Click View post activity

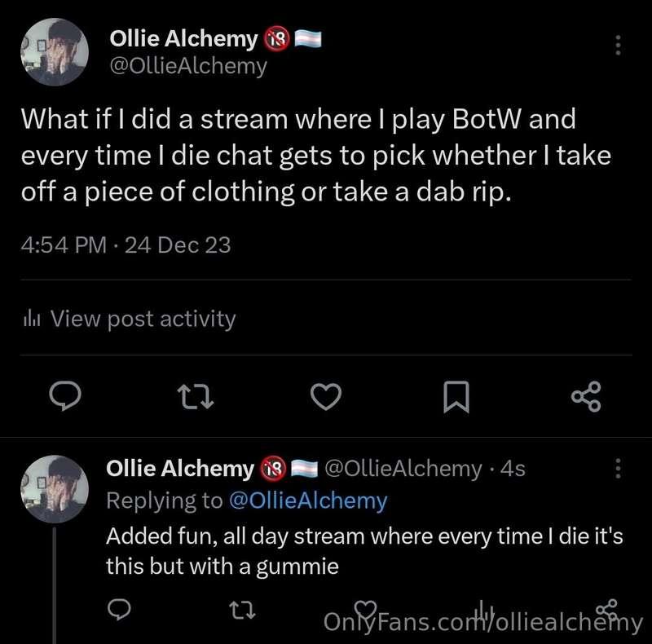(x=143, y=319)
